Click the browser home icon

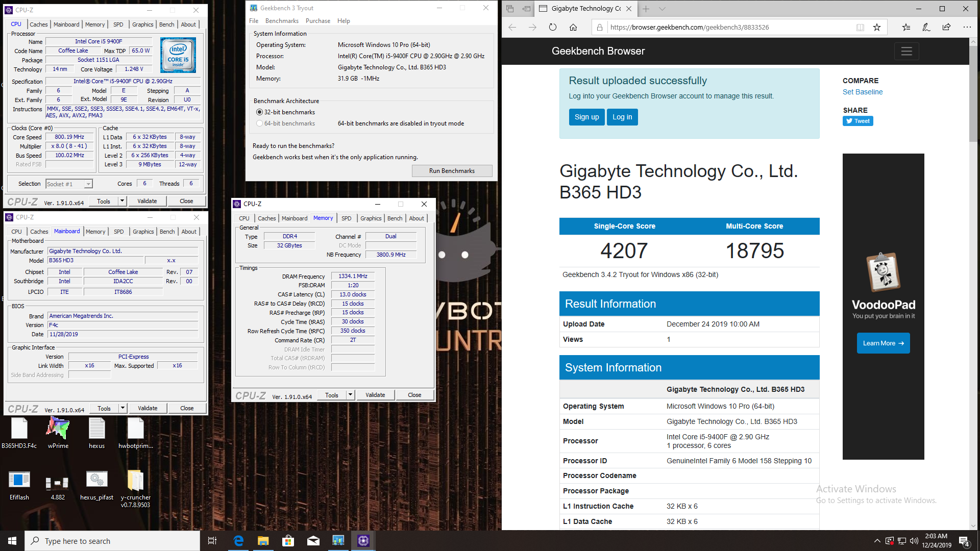[x=573, y=28]
